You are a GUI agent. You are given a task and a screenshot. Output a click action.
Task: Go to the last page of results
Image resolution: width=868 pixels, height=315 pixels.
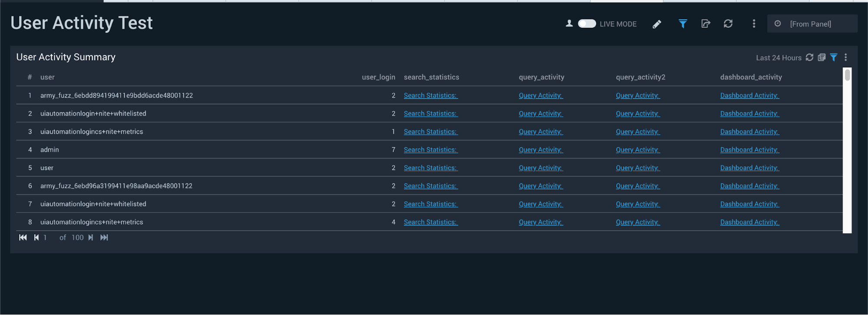[104, 238]
